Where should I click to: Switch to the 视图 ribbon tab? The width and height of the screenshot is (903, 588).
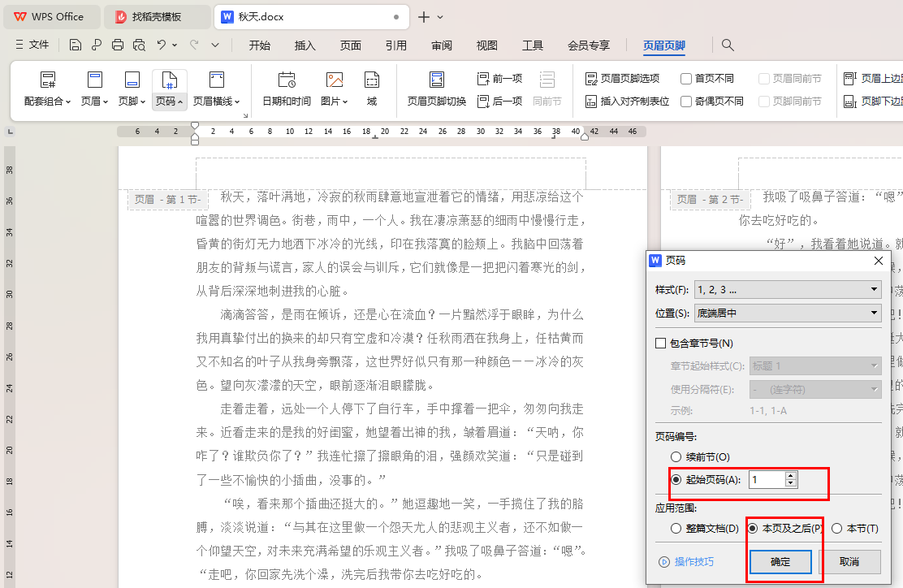pos(486,45)
